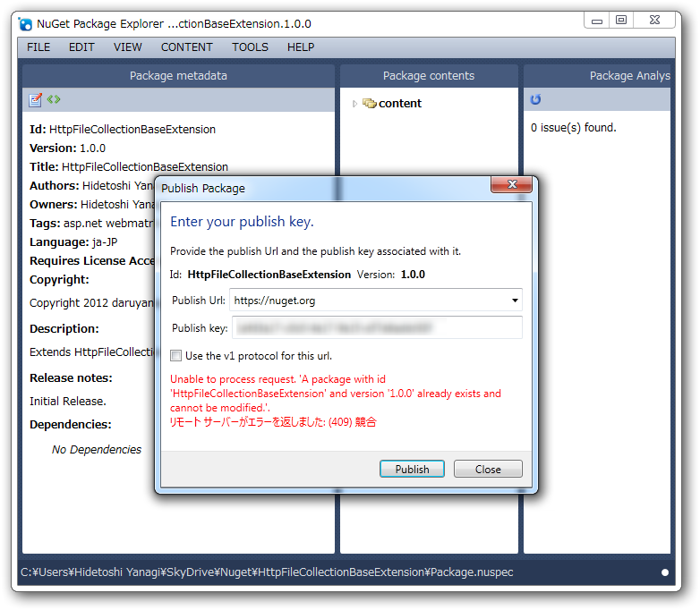Click the Title metadata line
Viewport: 700px width, 610px height.
[x=129, y=167]
